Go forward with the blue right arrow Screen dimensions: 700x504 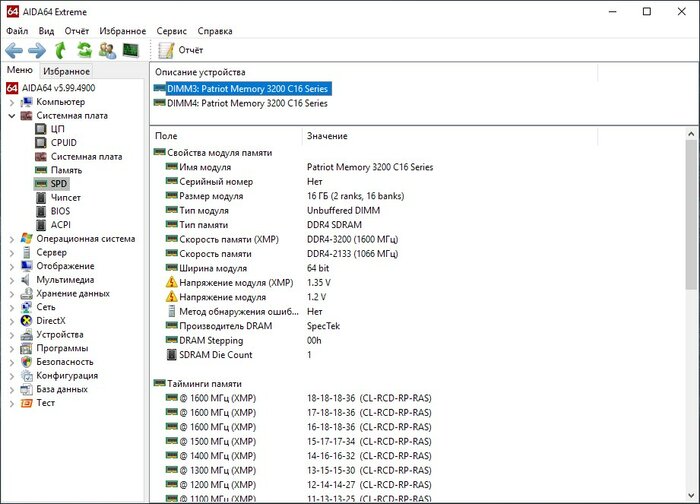pyautogui.click(x=37, y=50)
